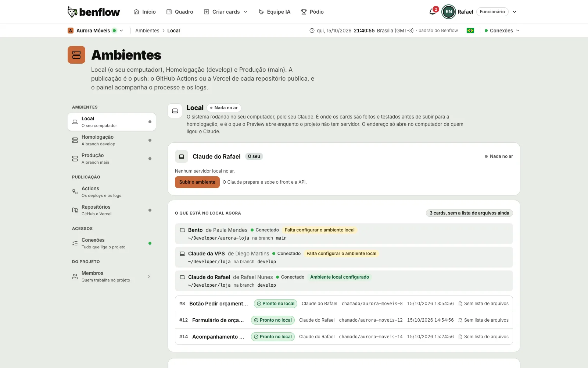The image size is (588, 368).
Task: Select Homologação in the sidebar
Action: [112, 140]
